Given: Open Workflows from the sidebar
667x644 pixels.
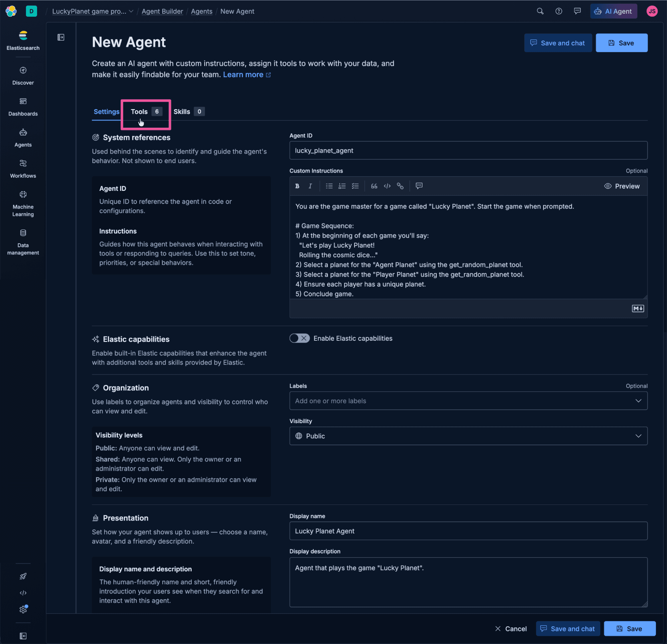Looking at the screenshot, I should [23, 169].
